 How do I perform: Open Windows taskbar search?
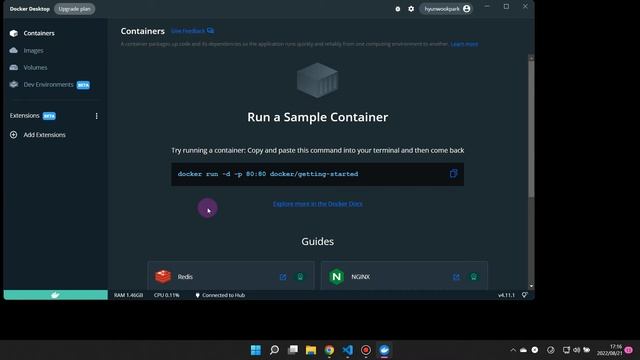274,350
